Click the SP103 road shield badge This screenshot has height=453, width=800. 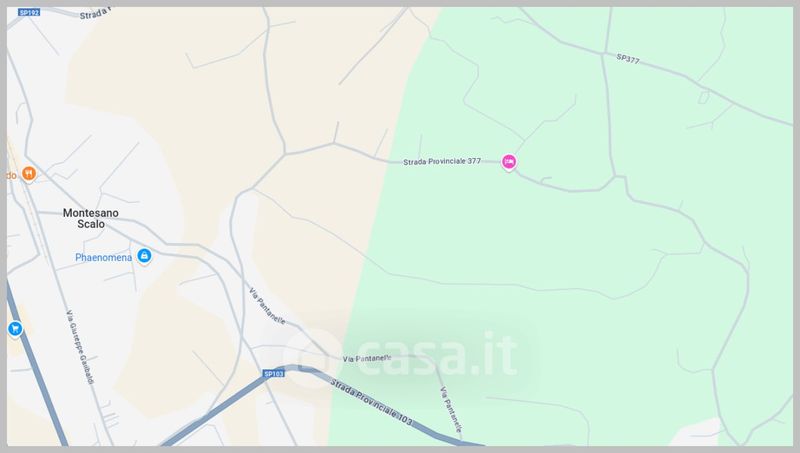(x=273, y=374)
